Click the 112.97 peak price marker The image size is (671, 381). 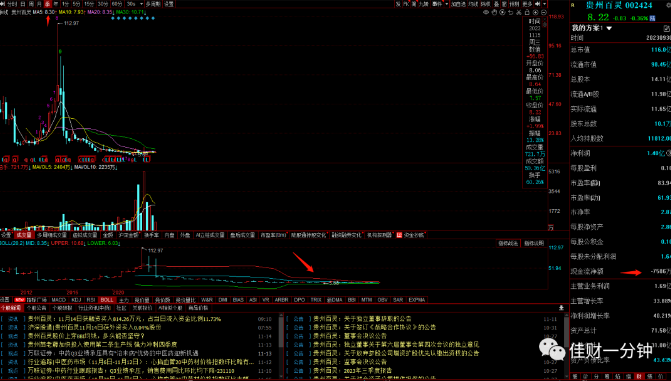(x=71, y=23)
